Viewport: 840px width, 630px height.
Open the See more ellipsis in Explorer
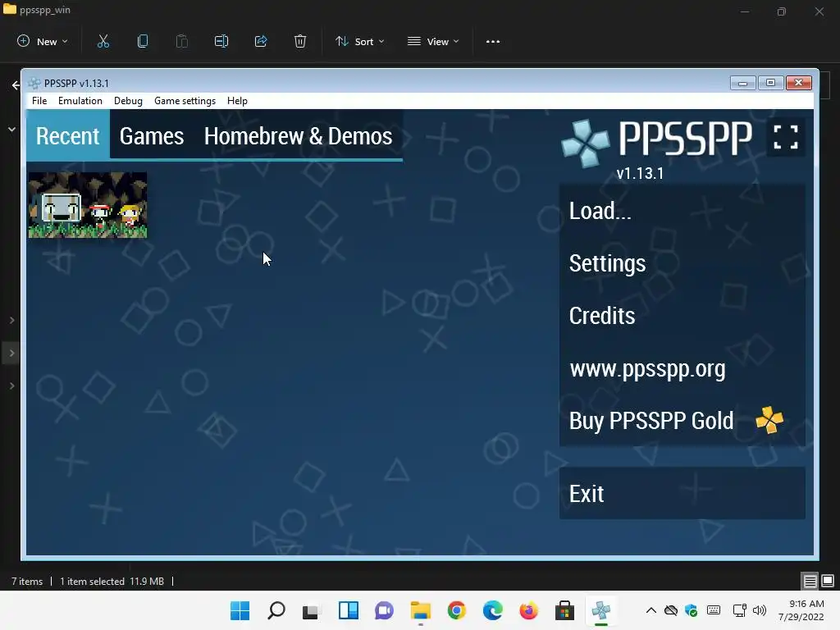493,41
